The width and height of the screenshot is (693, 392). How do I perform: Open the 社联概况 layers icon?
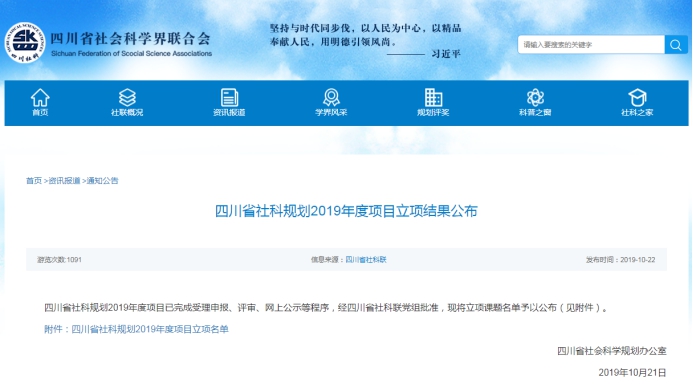point(127,97)
